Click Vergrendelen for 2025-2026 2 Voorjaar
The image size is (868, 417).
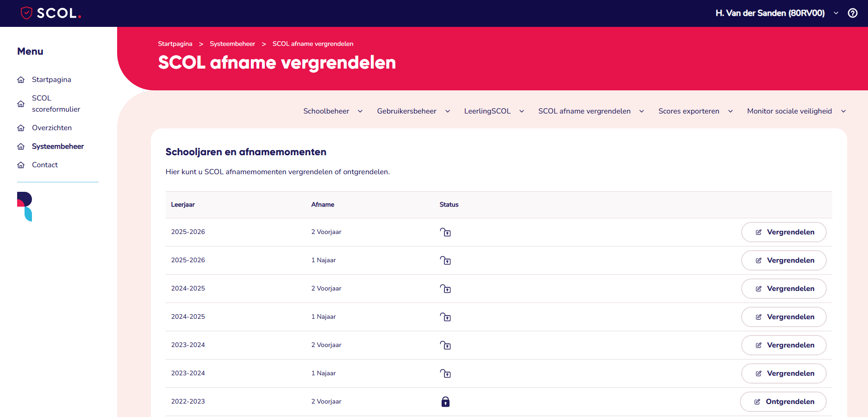784,232
